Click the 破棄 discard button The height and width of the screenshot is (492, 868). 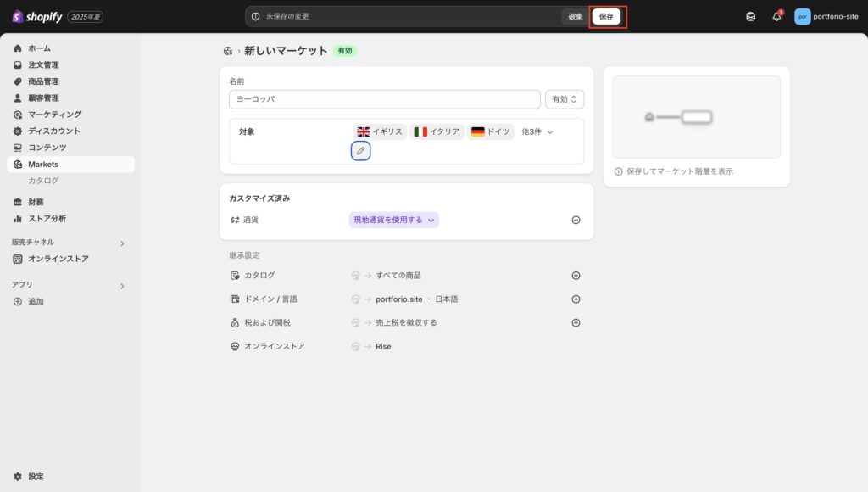pos(575,16)
